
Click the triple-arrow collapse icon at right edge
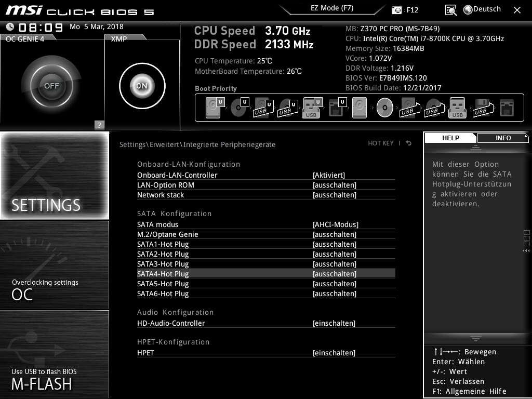click(526, 251)
